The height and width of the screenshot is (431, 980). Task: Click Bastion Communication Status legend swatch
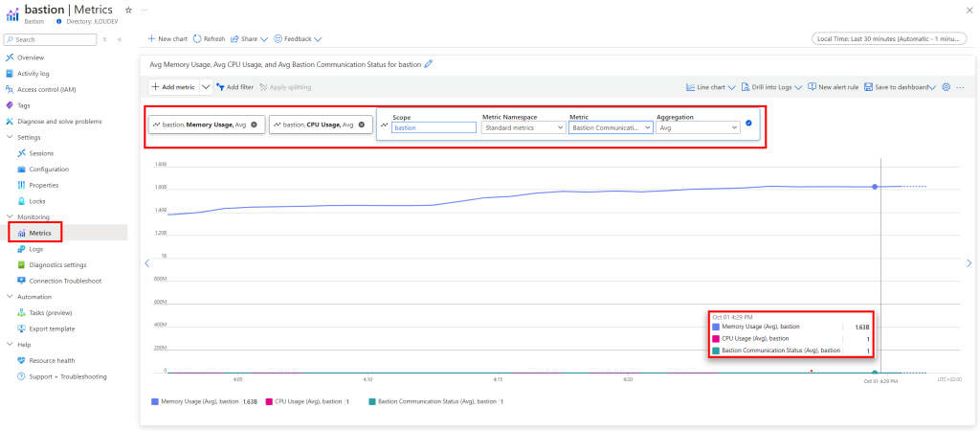tap(372, 401)
